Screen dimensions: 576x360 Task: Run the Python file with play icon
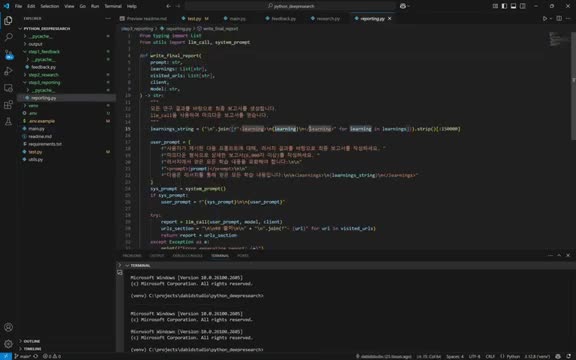click(545, 18)
